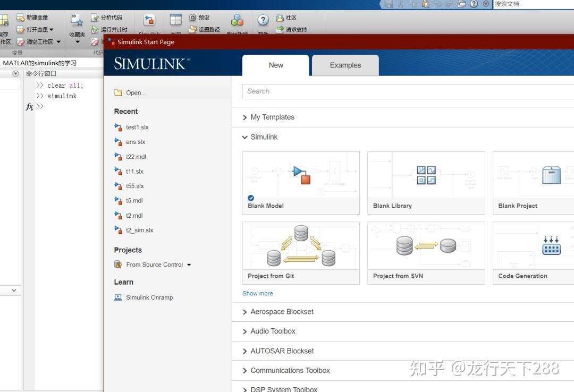Select the New tab

point(276,65)
